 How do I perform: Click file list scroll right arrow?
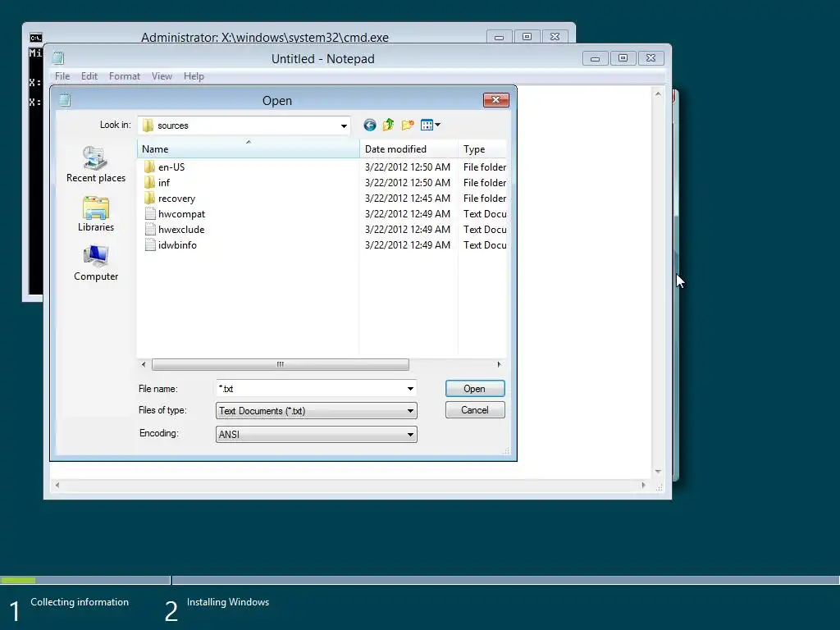click(499, 364)
